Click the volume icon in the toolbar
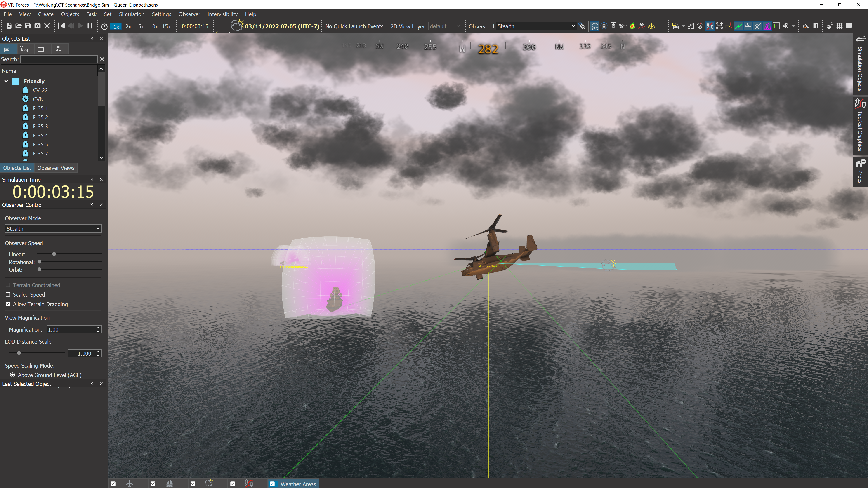The height and width of the screenshot is (488, 868). (x=785, y=26)
